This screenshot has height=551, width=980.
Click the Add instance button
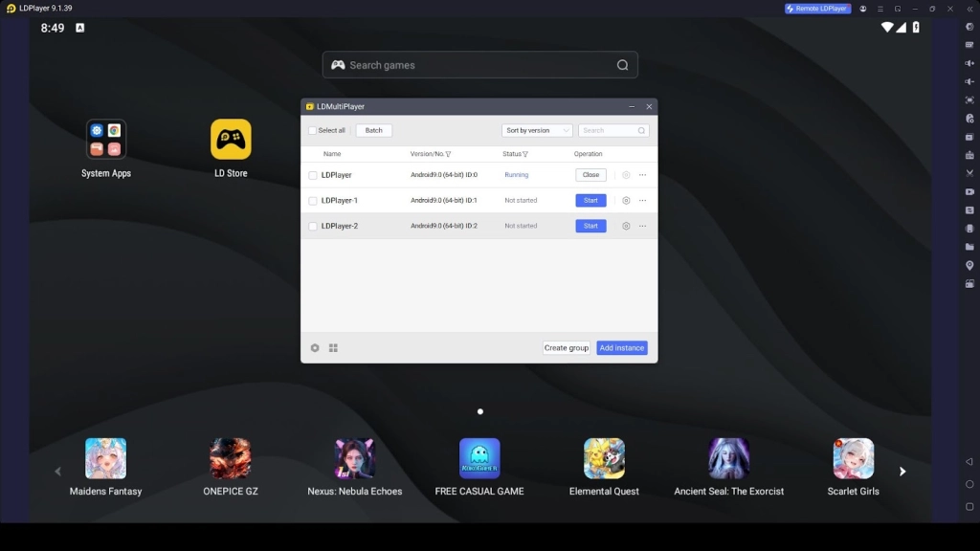pyautogui.click(x=622, y=348)
